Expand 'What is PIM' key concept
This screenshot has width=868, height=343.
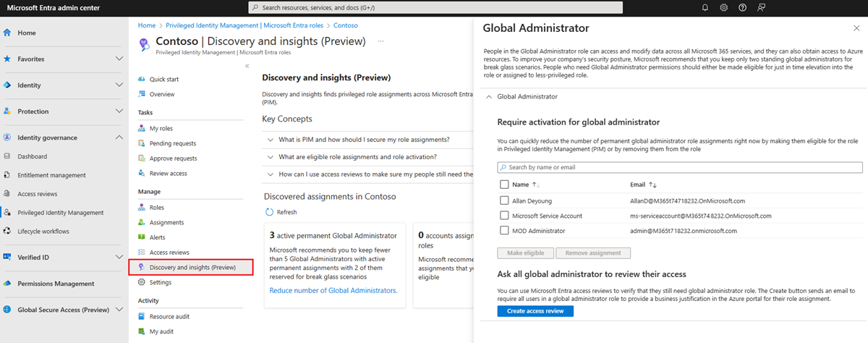click(x=271, y=140)
